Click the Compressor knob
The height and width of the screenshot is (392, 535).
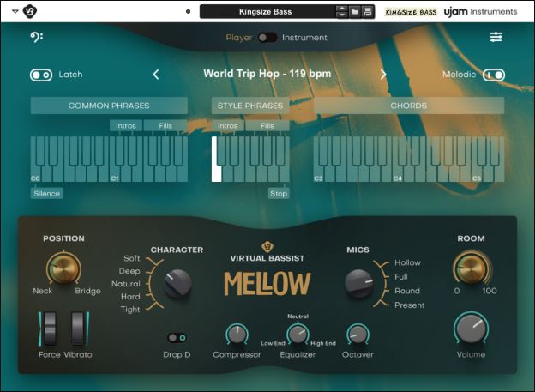(x=237, y=335)
